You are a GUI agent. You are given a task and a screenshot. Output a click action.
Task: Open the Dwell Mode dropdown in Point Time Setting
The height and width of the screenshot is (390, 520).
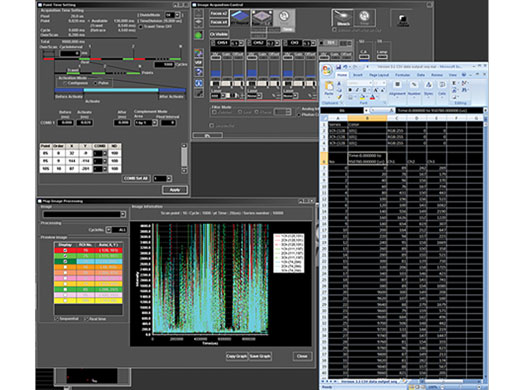[178, 15]
